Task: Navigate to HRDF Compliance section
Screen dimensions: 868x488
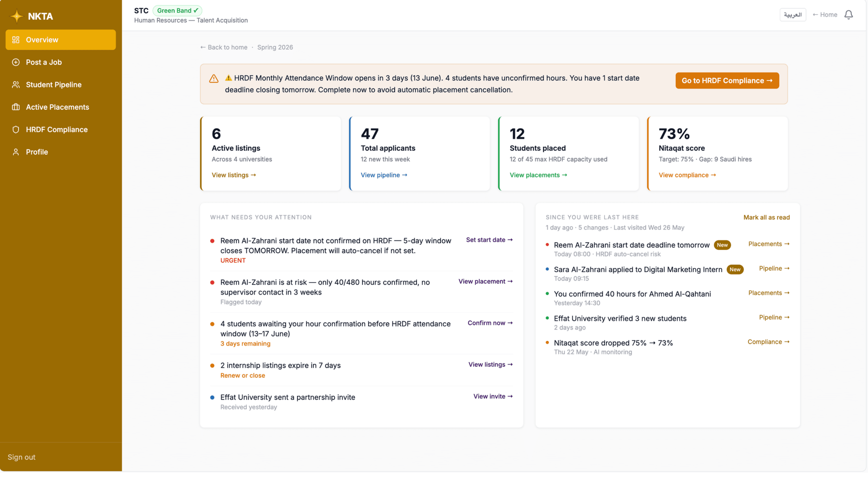Action: pos(61,130)
